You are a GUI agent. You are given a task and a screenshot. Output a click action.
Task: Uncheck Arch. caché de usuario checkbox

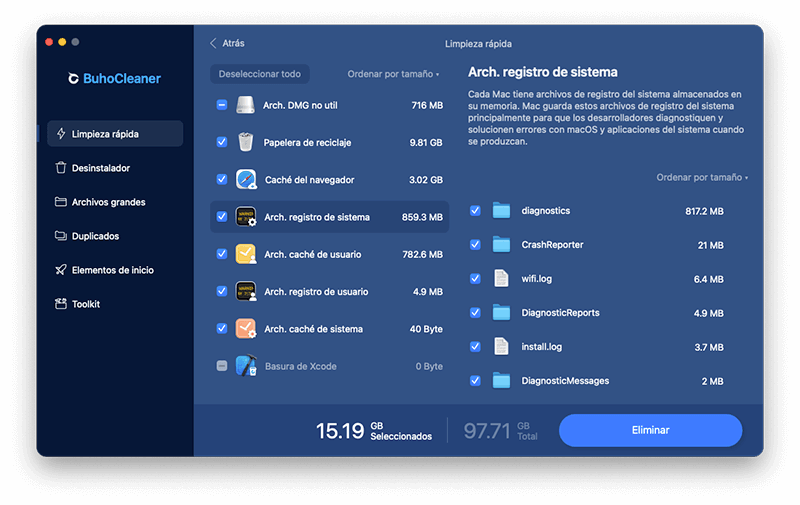click(x=221, y=254)
